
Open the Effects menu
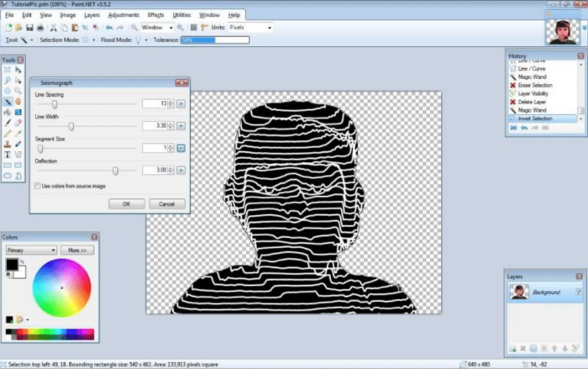point(155,15)
